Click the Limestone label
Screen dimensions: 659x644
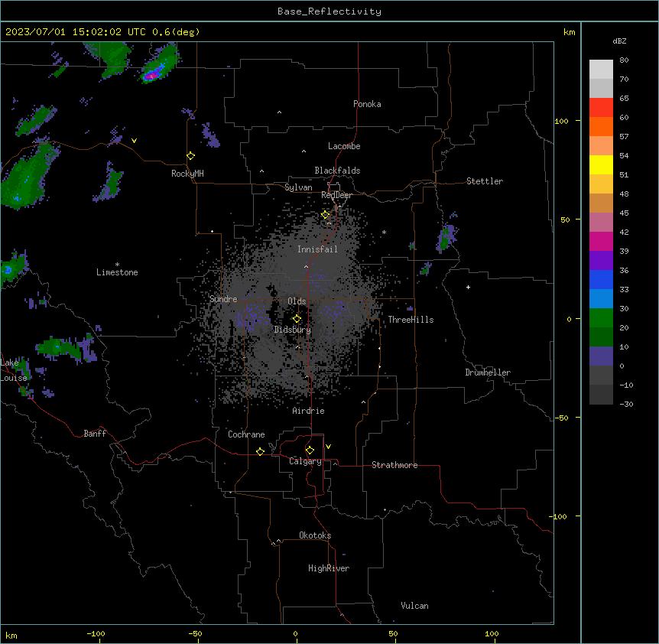(x=117, y=272)
